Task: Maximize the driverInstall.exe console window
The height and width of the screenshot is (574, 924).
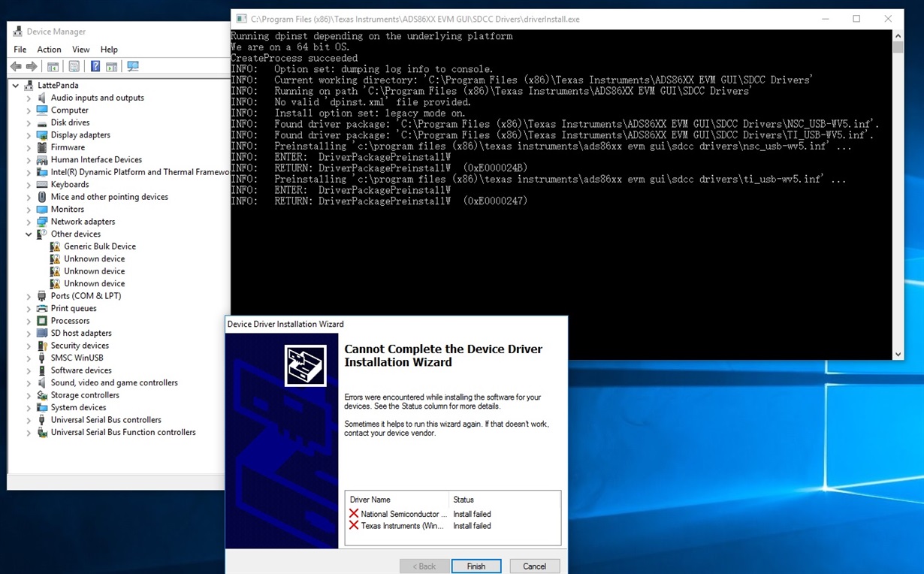Action: click(x=856, y=19)
